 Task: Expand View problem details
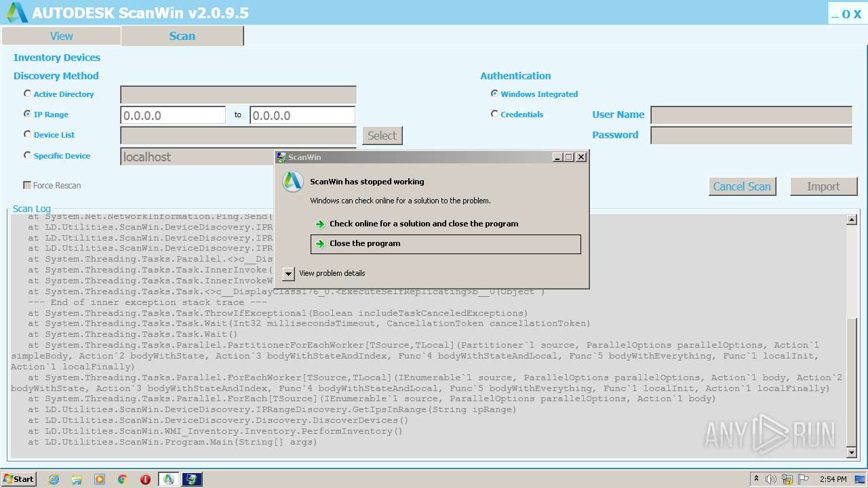(288, 274)
